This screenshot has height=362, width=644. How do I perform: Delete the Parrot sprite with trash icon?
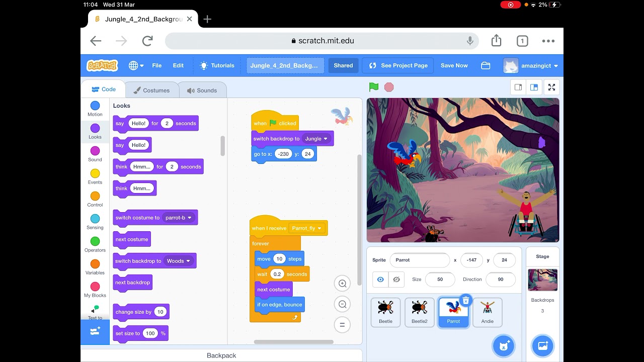point(466,300)
